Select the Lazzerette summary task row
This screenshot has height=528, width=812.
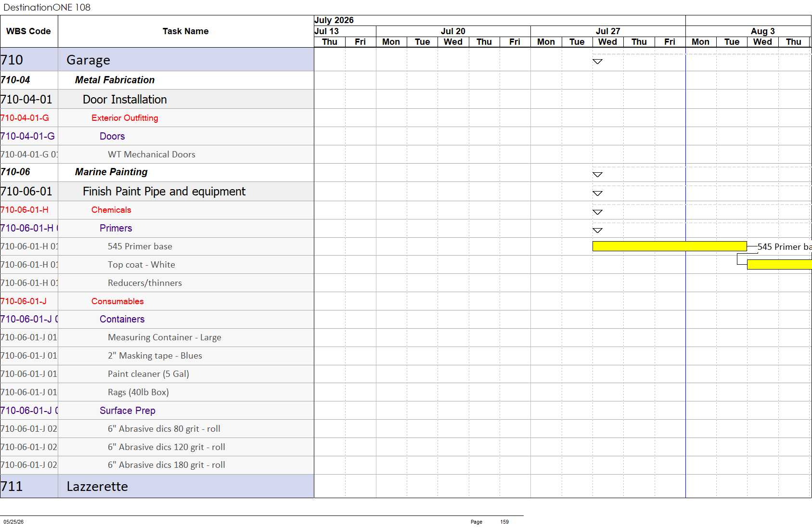(157, 486)
